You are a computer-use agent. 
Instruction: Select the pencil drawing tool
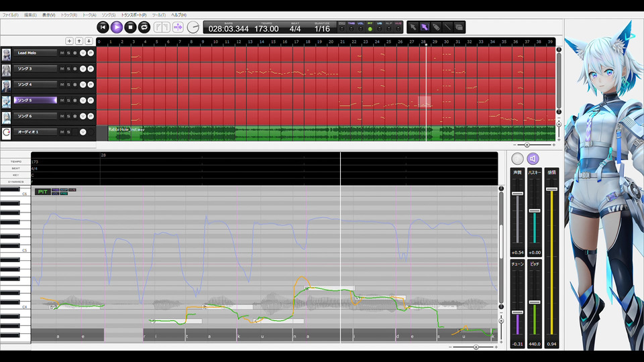click(436, 27)
